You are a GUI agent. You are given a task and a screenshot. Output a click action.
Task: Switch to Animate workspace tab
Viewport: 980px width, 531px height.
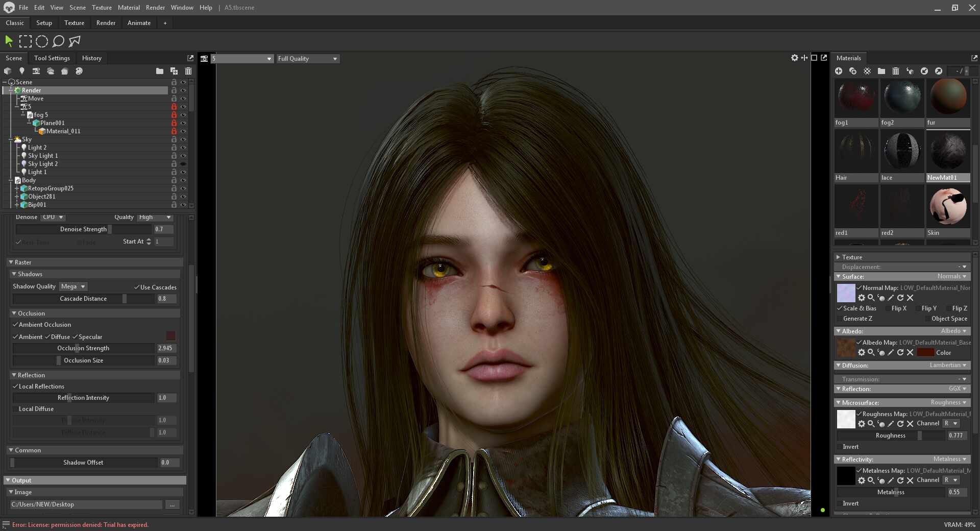pos(139,23)
